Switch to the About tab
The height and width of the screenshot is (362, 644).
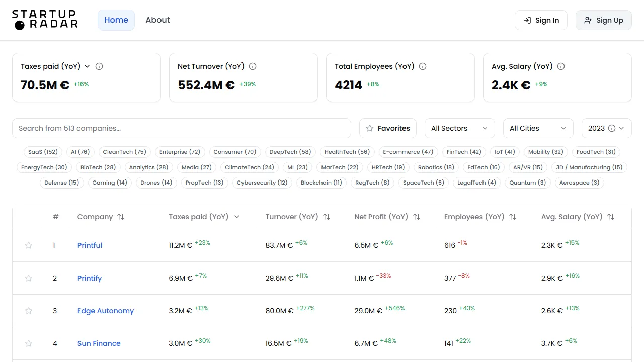click(157, 20)
